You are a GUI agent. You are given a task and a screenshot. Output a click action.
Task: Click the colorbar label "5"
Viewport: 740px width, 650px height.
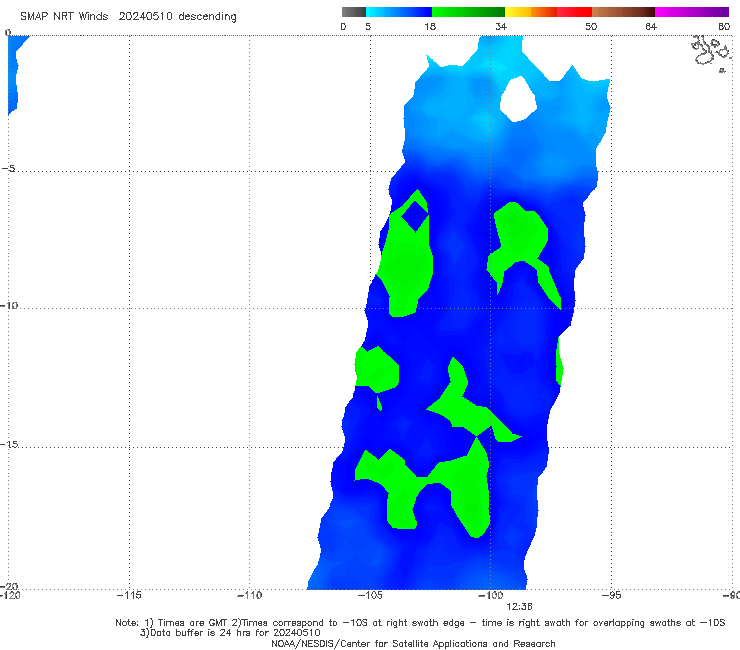(368, 26)
